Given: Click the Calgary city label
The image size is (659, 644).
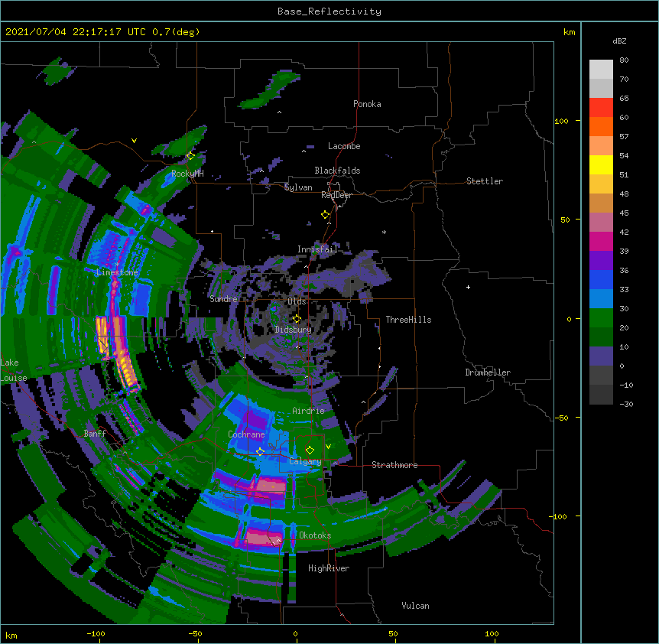Looking at the screenshot, I should (305, 461).
